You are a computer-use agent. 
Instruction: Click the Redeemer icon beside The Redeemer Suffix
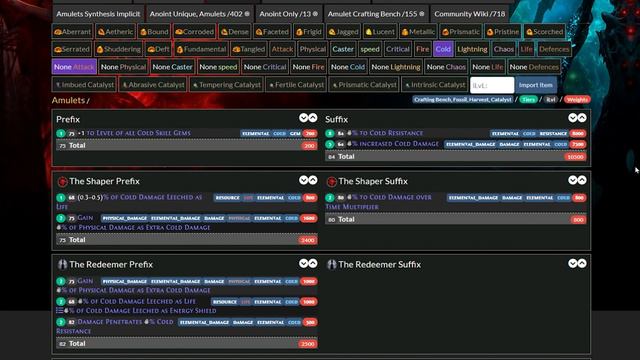[x=331, y=264]
